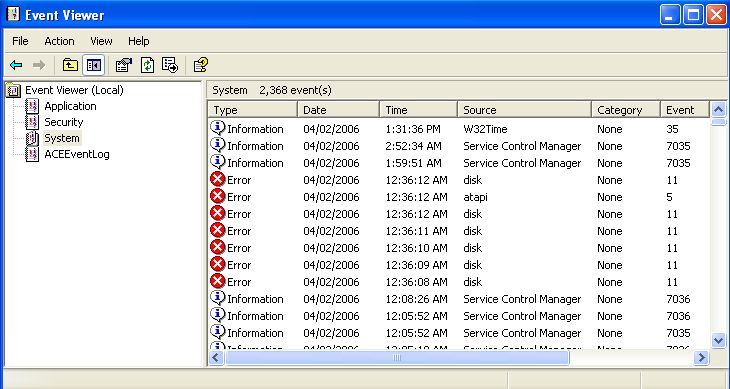Sort by the Source column header
The width and height of the screenshot is (730, 389).
(x=524, y=110)
